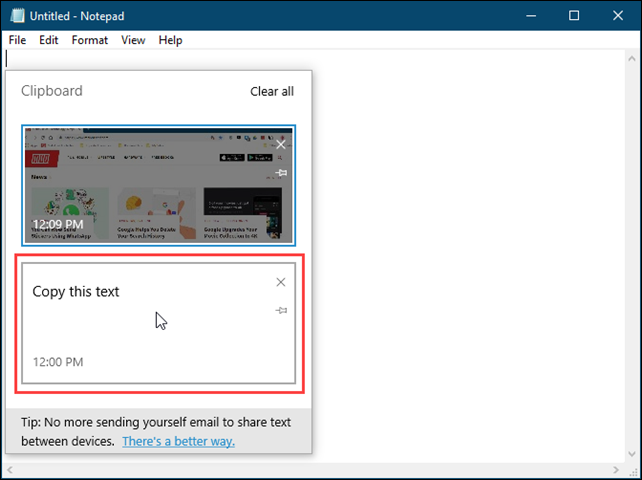The height and width of the screenshot is (480, 642).
Task: Click the vertical scrollbar down arrow
Action: [631, 454]
